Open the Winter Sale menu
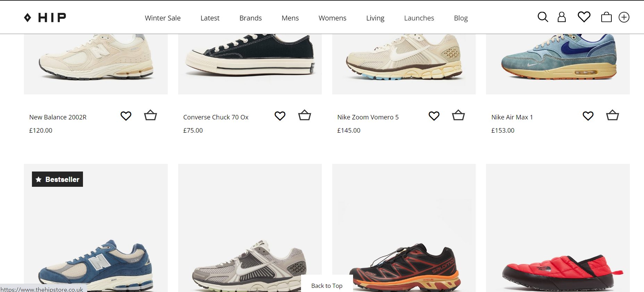Screen dimensions: 644x292 click(x=162, y=18)
